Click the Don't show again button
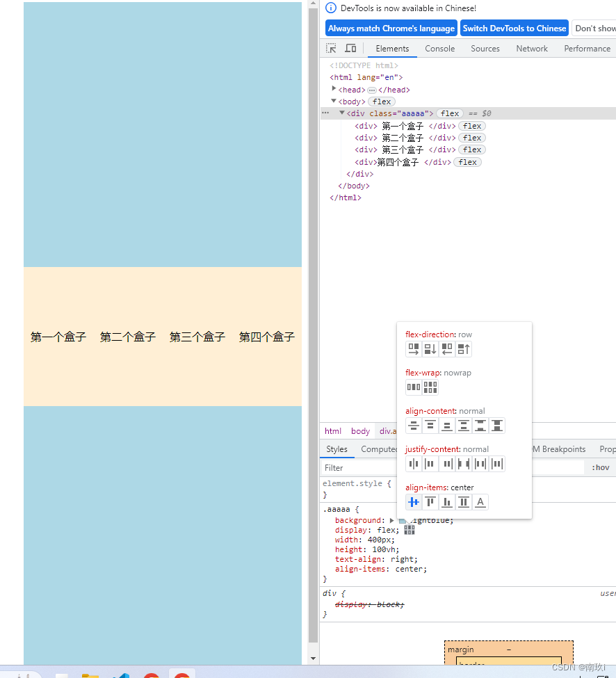This screenshot has width=616, height=678. pyautogui.click(x=597, y=28)
